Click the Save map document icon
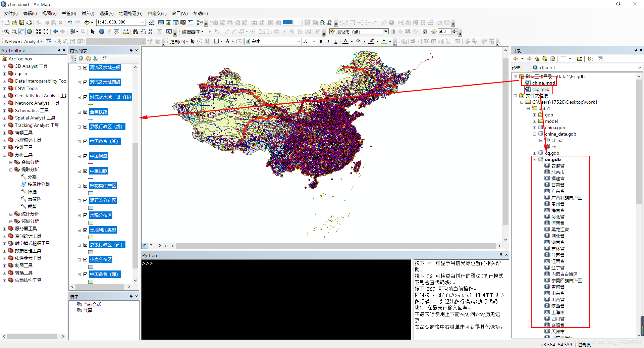The height and width of the screenshot is (348, 644). pyautogui.click(x=22, y=22)
